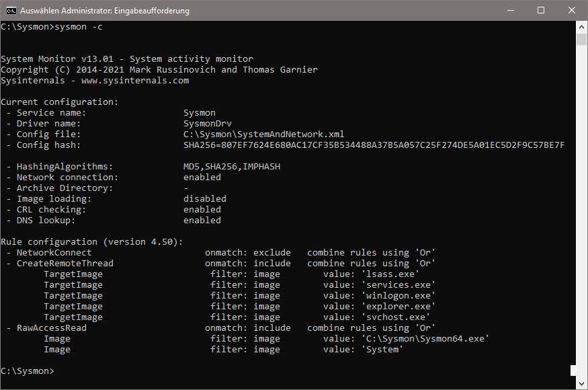Click the SHA256 config hash value
Screen dimensions: 588x390
[x=374, y=145]
